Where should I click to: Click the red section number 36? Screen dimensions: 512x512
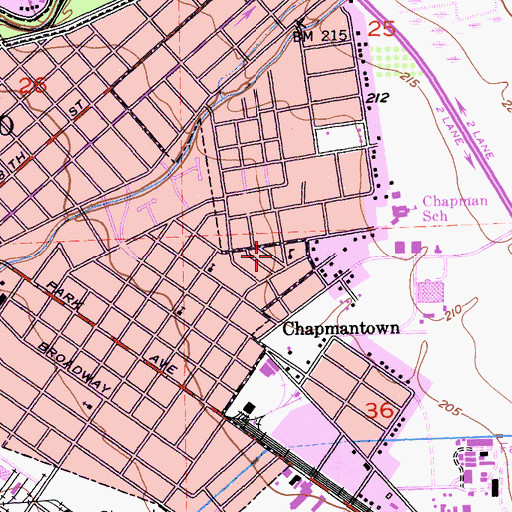380,410
